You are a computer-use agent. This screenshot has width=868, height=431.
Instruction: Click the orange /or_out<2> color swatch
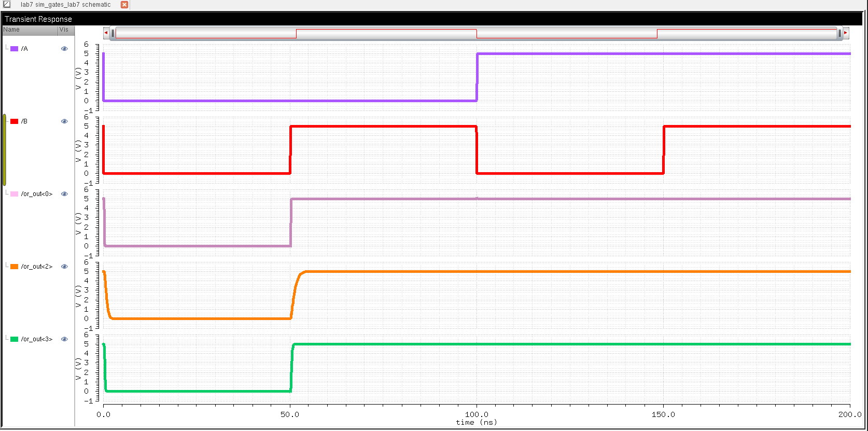(x=15, y=267)
